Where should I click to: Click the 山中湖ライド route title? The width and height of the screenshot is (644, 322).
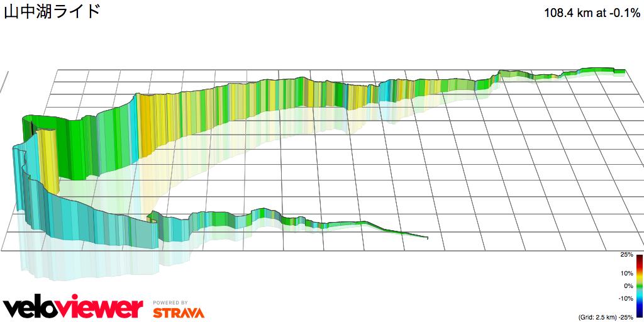(x=52, y=12)
